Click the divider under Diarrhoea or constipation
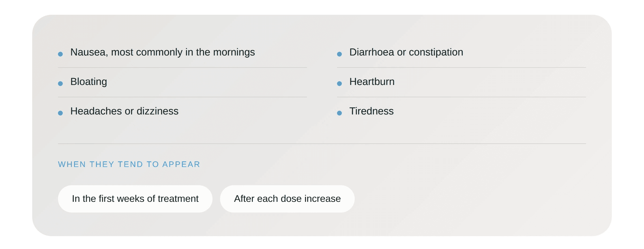The width and height of the screenshot is (644, 249). coord(462,68)
